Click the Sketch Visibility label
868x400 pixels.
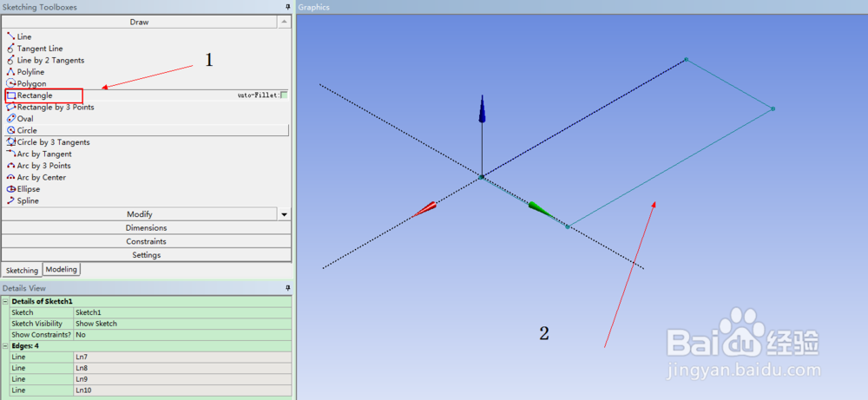pos(37,324)
